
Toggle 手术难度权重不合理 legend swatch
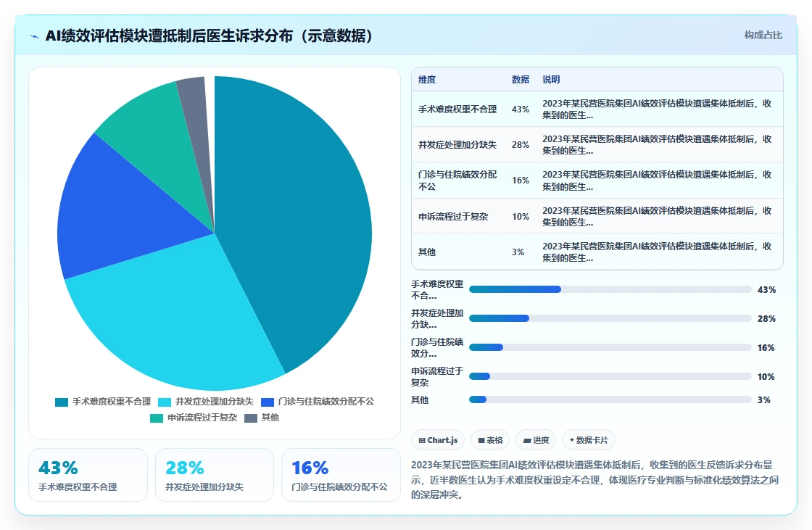[62, 402]
